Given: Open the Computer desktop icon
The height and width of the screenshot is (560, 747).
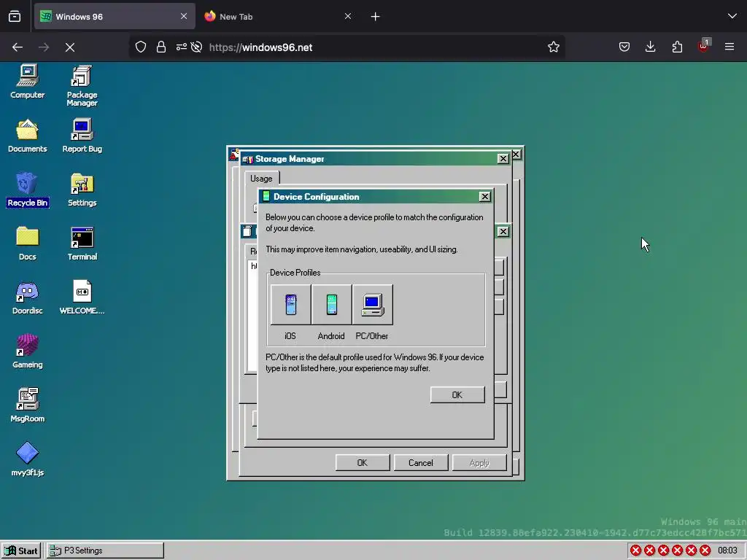Looking at the screenshot, I should click(27, 82).
